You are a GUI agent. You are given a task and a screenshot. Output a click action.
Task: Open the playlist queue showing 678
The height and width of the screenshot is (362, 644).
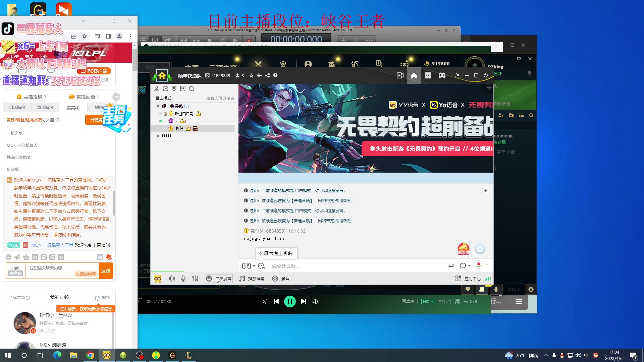(x=470, y=301)
